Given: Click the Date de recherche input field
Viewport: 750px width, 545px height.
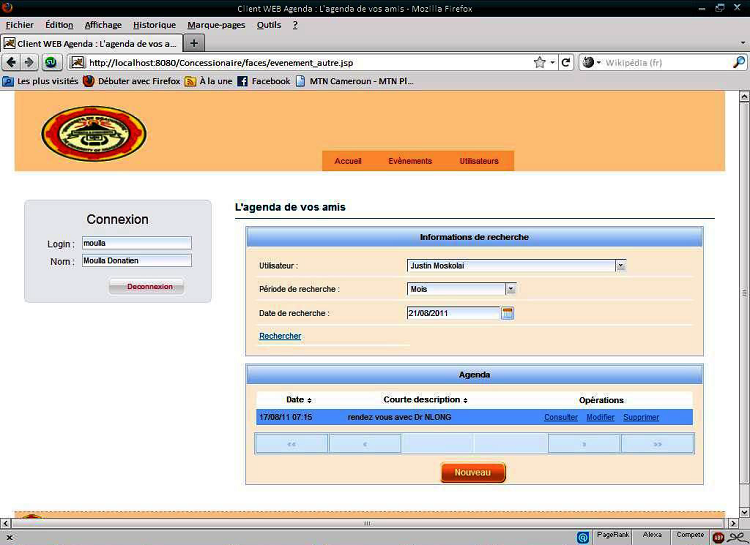Looking at the screenshot, I should click(x=452, y=313).
